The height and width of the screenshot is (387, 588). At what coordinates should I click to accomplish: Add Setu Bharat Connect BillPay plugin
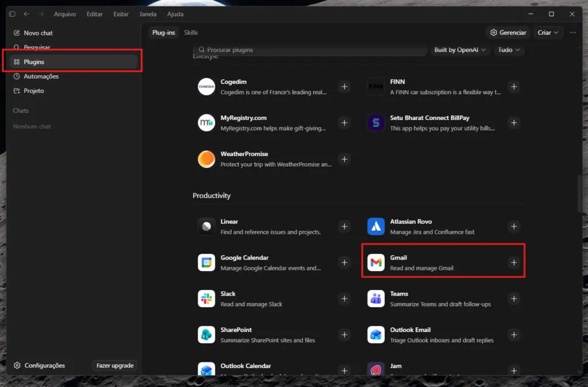click(514, 123)
